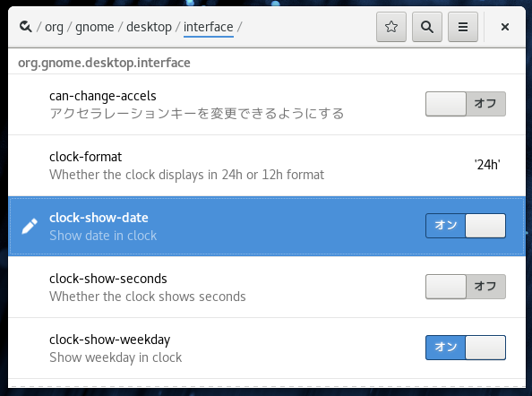Navigate to gnome path segment

95,27
